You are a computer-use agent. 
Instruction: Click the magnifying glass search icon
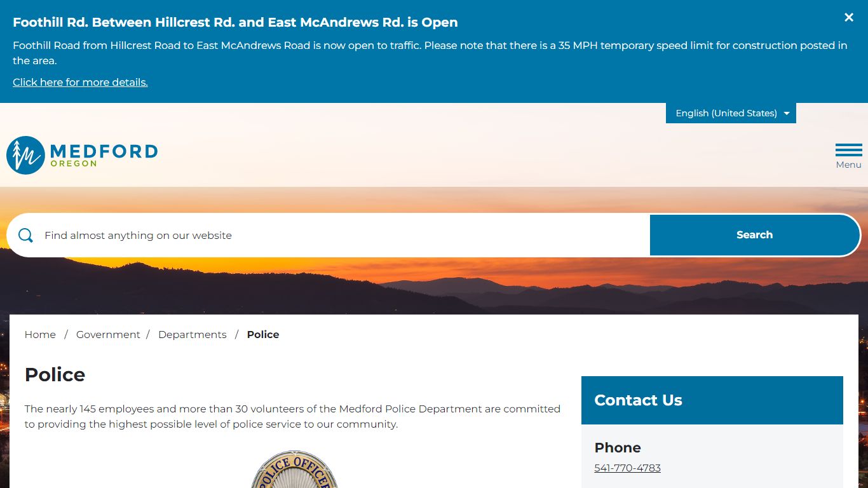(26, 235)
